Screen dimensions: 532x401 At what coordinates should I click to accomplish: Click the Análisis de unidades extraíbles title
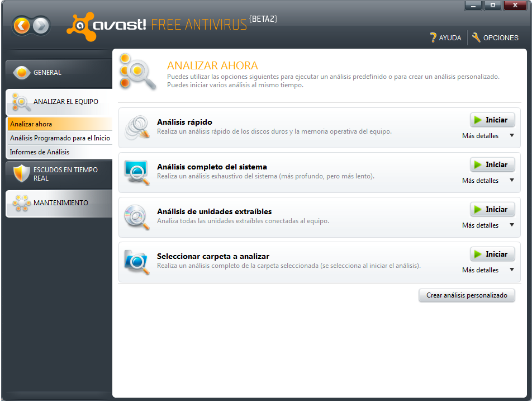215,212
